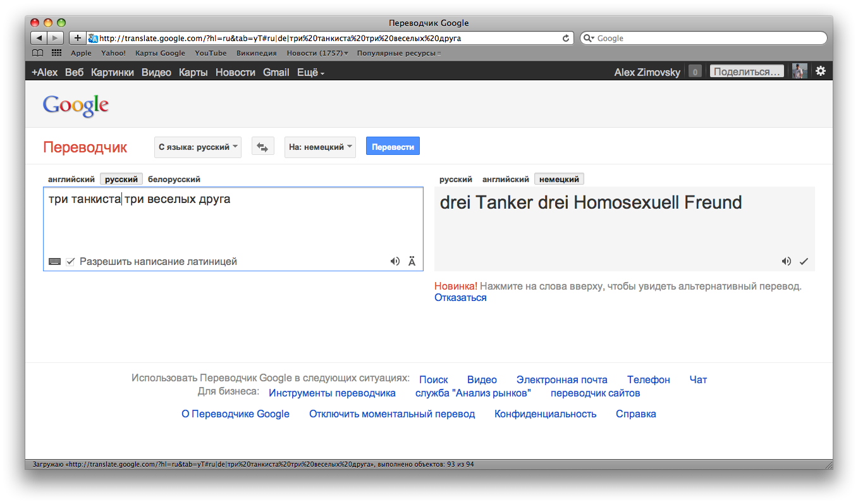Screen dimensions: 858x504
Task: Open Новости in Google bar
Action: (235, 72)
